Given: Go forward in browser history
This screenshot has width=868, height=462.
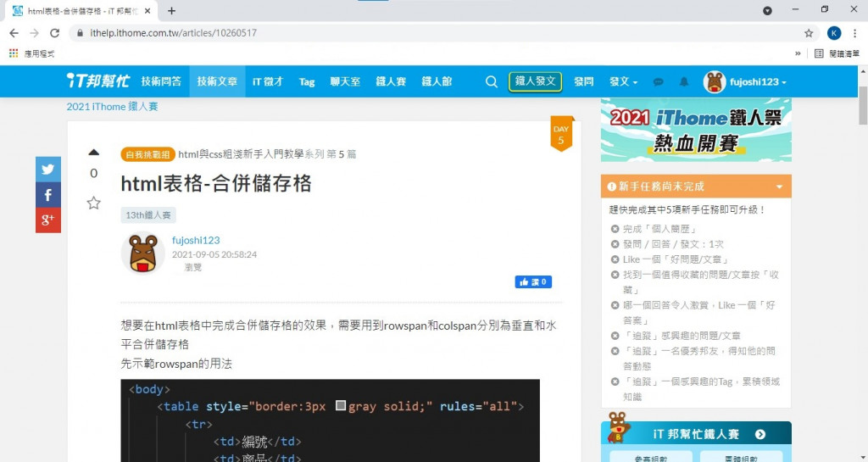Looking at the screenshot, I should click(x=34, y=33).
